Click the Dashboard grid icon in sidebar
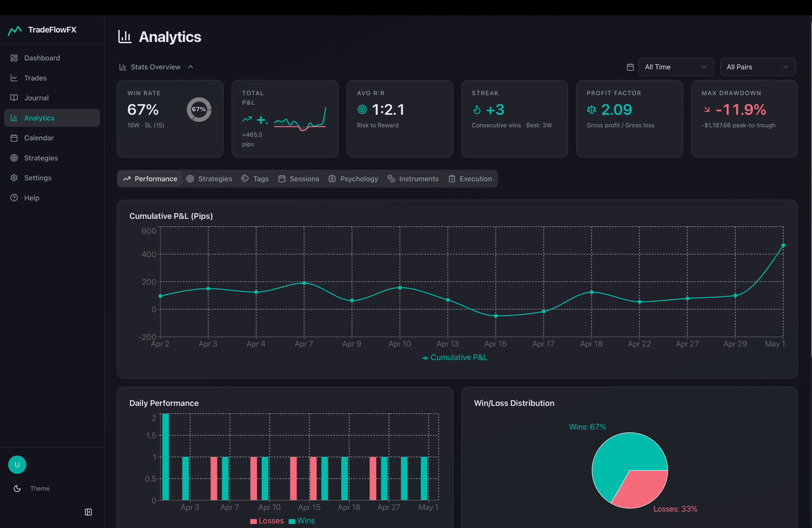This screenshot has width=812, height=528. [x=14, y=58]
